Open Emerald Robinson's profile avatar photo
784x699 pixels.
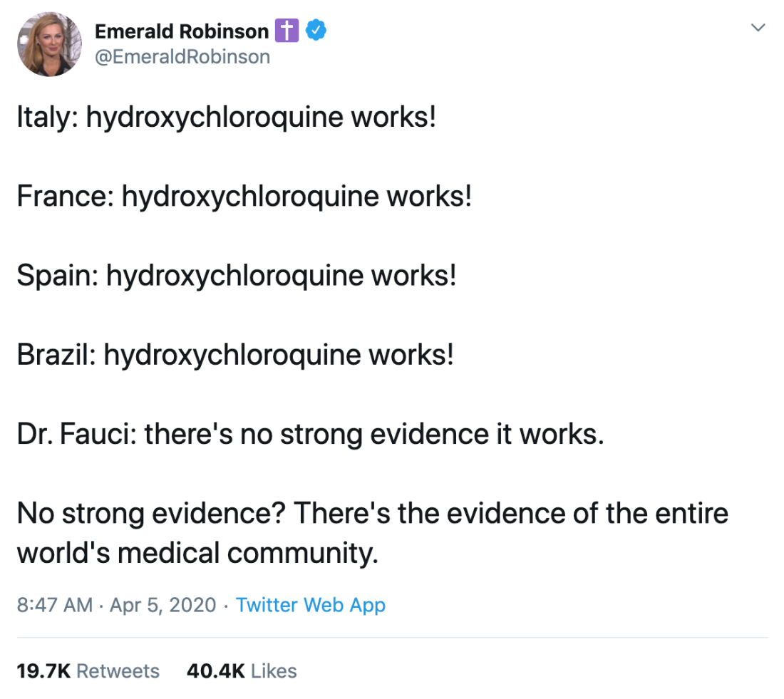click(x=49, y=44)
